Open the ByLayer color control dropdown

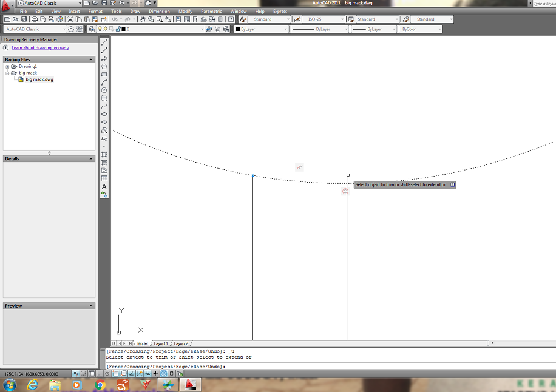[262, 29]
